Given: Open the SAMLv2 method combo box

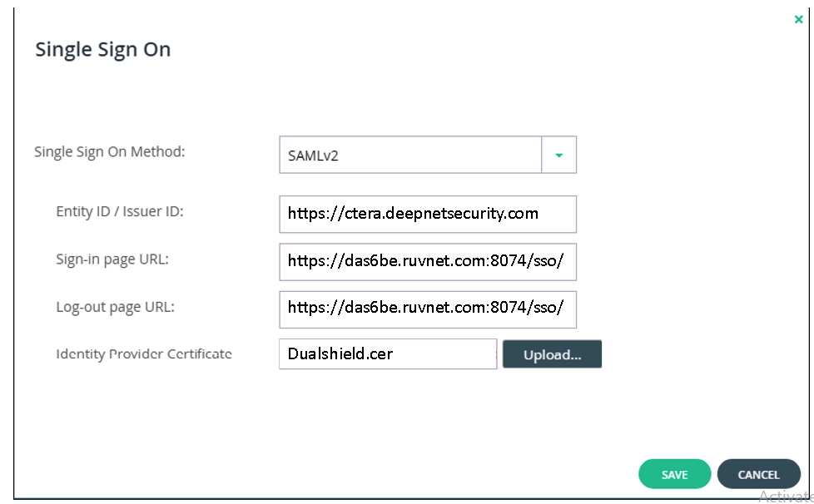Looking at the screenshot, I should [410, 155].
